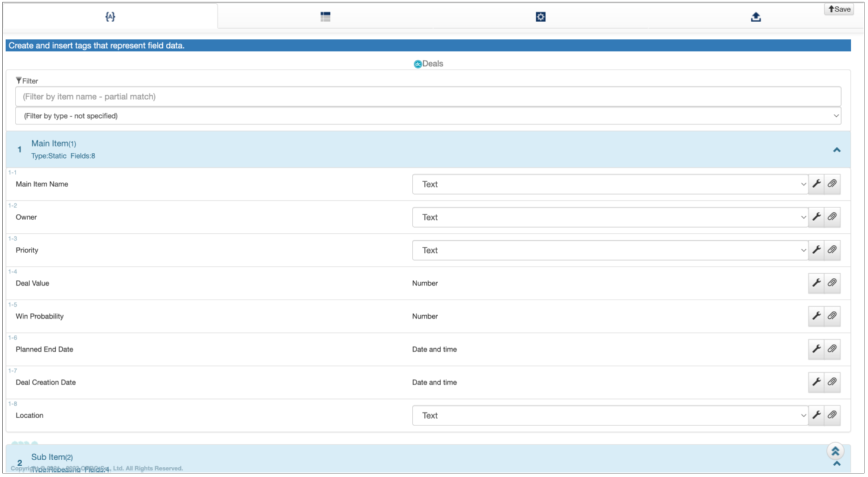Click the filter by item name field

pos(427,96)
